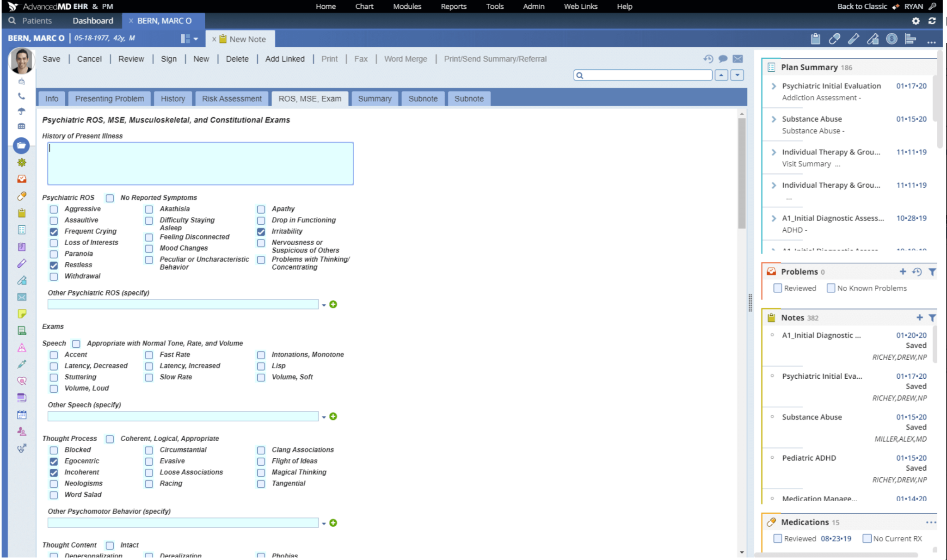
Task: Open the Other Psychiatric ROS dropdown
Action: pos(323,305)
